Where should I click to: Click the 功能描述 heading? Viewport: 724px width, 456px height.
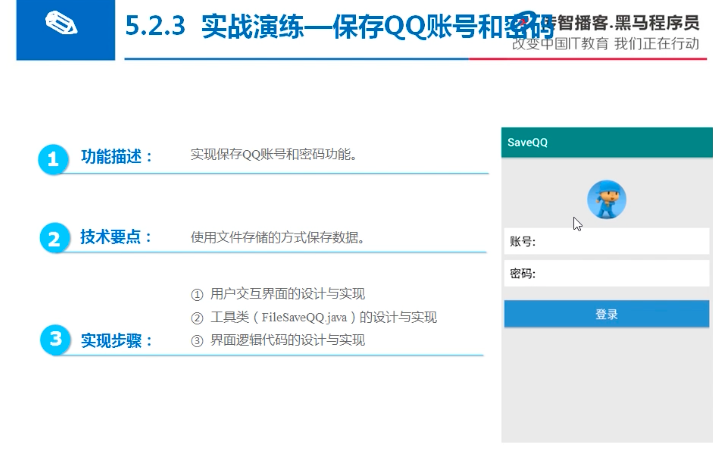pyautogui.click(x=116, y=156)
